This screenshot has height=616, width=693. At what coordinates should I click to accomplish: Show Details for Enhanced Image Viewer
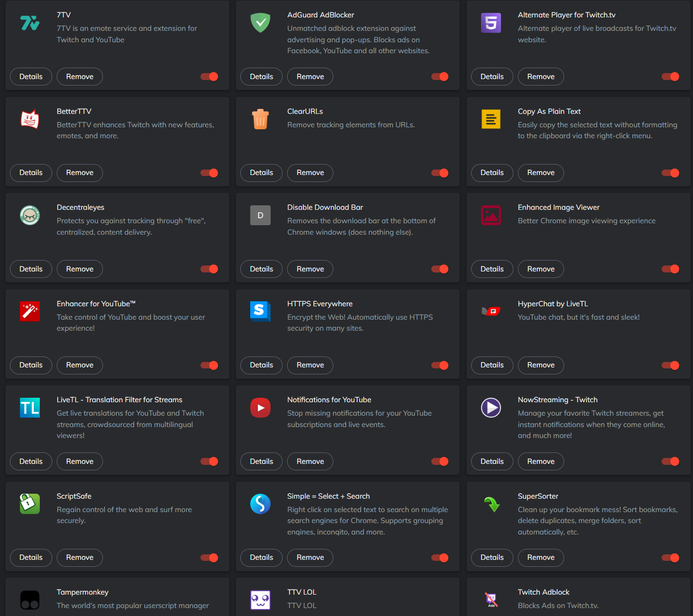(x=492, y=269)
